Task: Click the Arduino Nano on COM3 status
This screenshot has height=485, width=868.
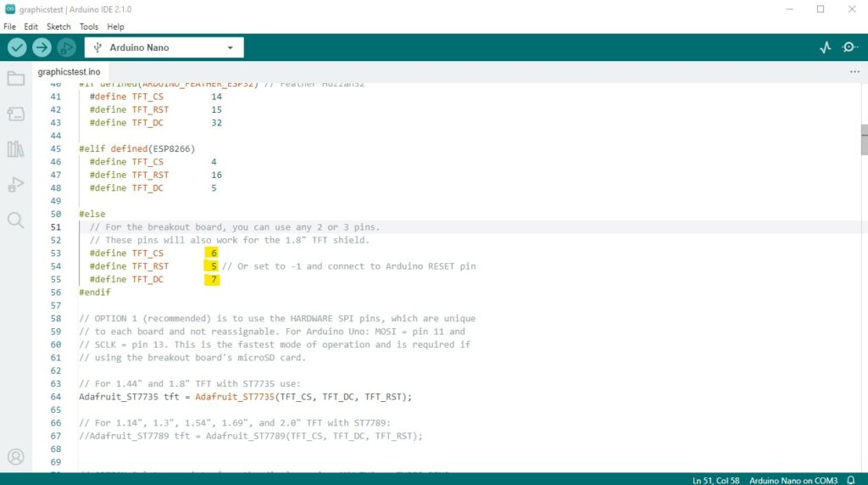Action: (x=793, y=480)
